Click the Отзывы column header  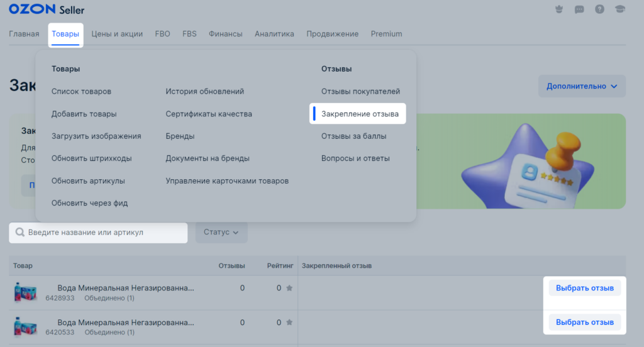point(231,266)
